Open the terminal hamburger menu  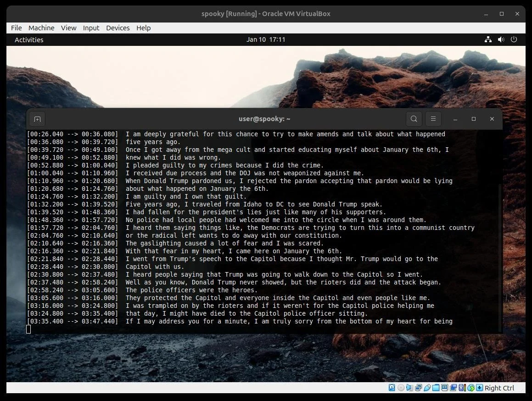[x=433, y=119]
